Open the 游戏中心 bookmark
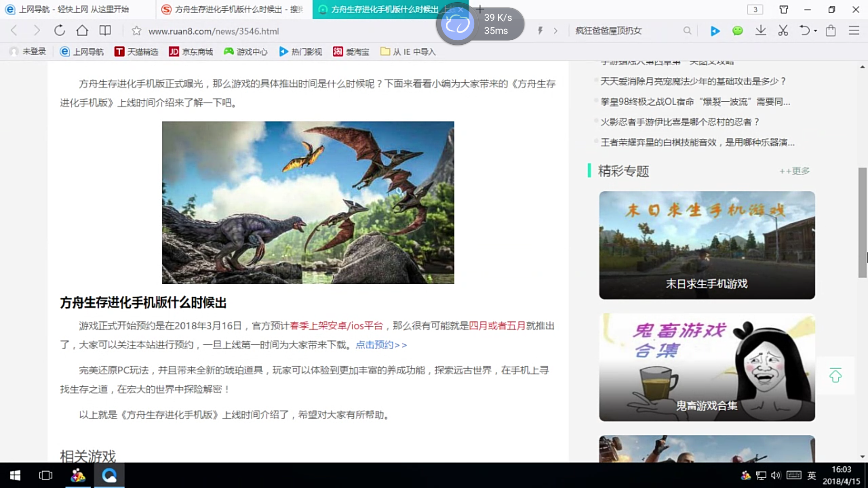The height and width of the screenshot is (488, 868). click(x=245, y=52)
